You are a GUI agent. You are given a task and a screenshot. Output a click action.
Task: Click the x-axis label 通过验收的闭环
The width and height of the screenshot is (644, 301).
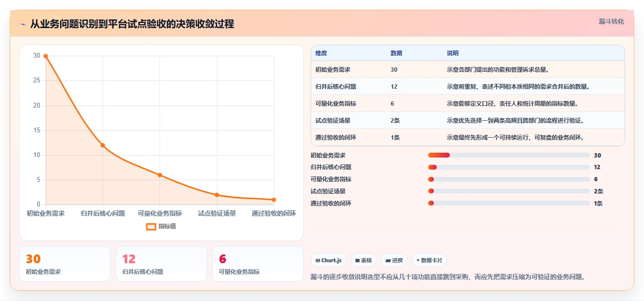coord(274,213)
